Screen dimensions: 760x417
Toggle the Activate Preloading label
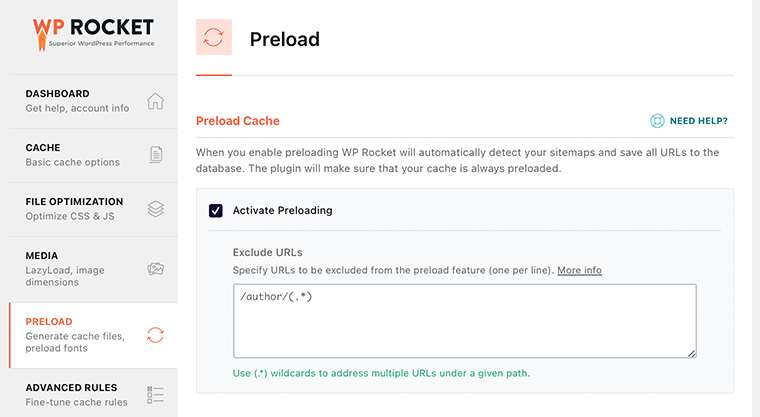(x=283, y=210)
